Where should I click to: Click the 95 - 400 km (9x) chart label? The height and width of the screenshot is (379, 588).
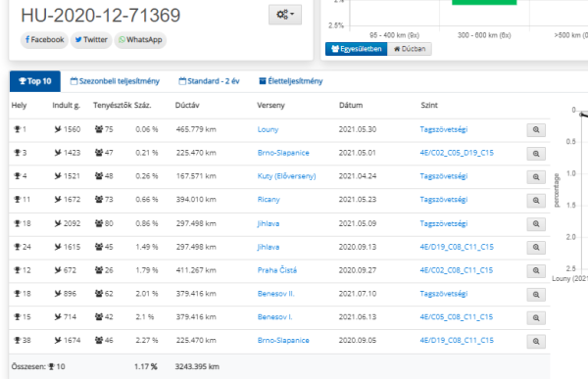click(395, 35)
